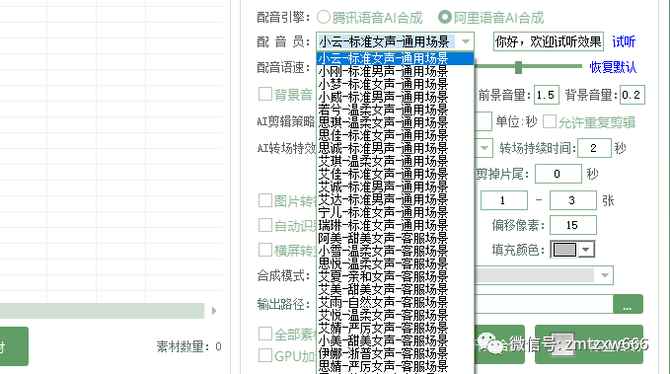
Task: Choose 艾雨-自然女声-客服场景 voice
Action: [395, 302]
